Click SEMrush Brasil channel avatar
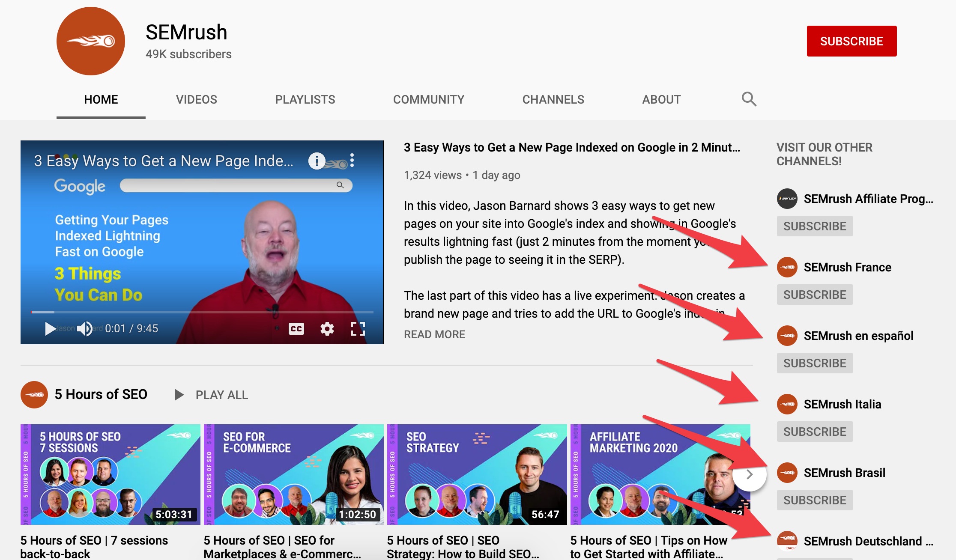Image resolution: width=956 pixels, height=560 pixels. click(x=787, y=473)
